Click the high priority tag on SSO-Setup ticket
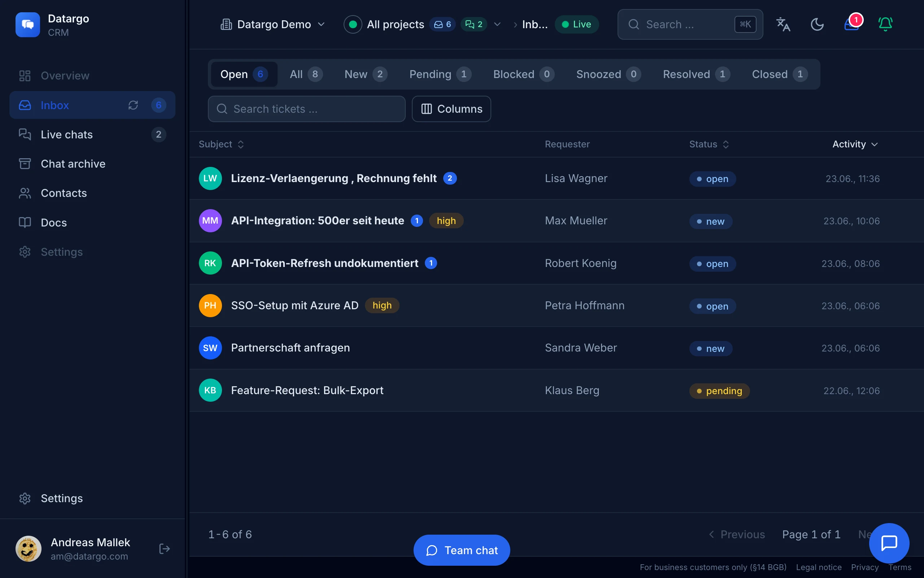This screenshot has height=578, width=924. click(x=382, y=306)
